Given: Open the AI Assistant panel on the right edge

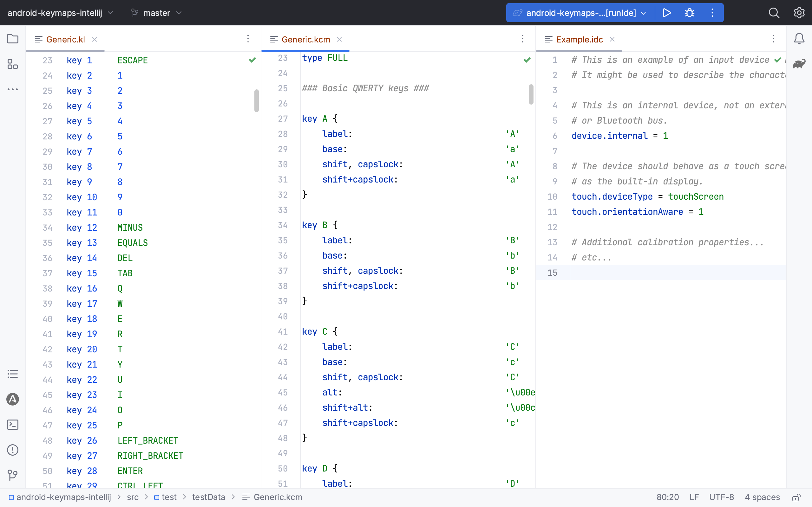Looking at the screenshot, I should pyautogui.click(x=799, y=64).
